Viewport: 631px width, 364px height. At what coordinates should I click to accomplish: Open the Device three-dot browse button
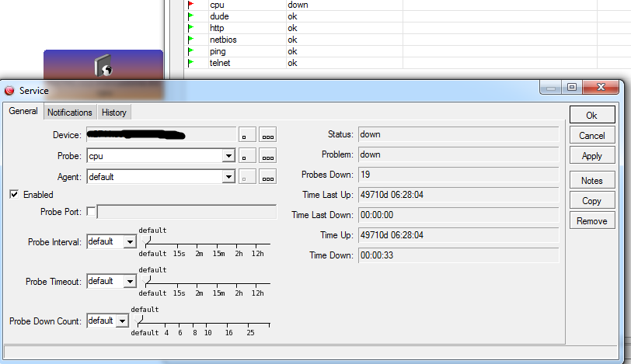tap(267, 134)
